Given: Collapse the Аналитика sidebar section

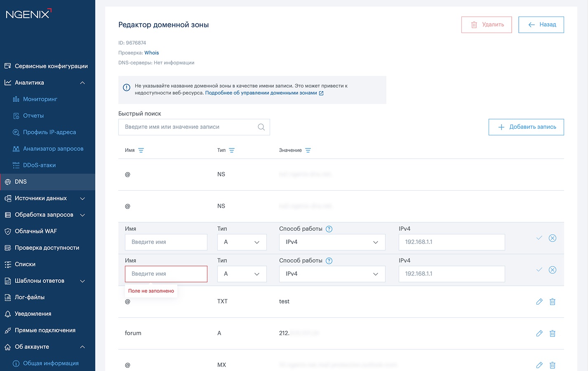Looking at the screenshot, I should click(82, 83).
